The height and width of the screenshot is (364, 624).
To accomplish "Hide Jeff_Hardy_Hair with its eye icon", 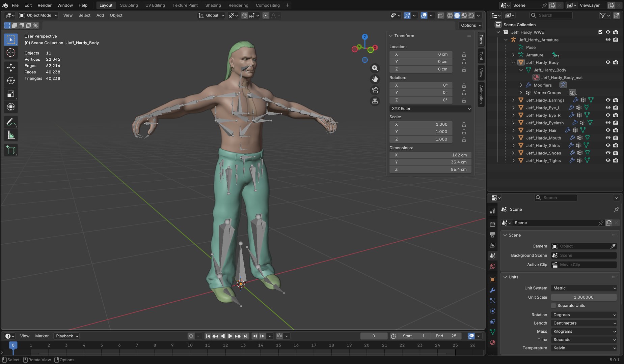I will pyautogui.click(x=608, y=130).
